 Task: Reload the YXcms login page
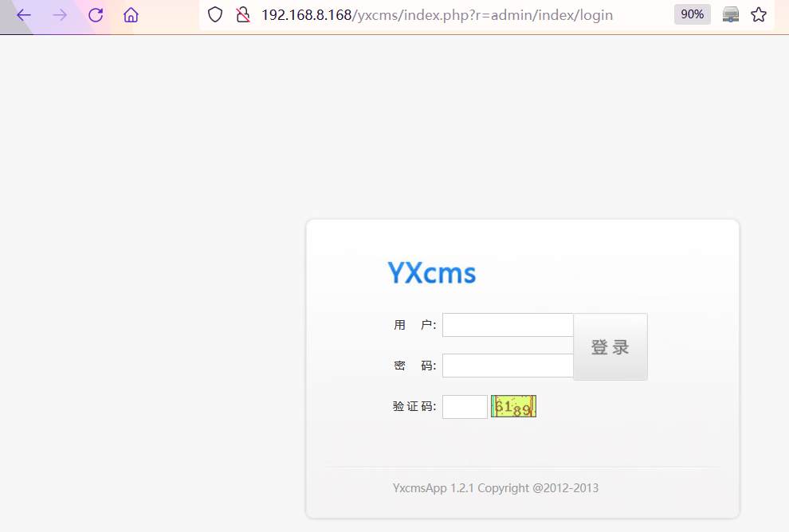point(96,15)
